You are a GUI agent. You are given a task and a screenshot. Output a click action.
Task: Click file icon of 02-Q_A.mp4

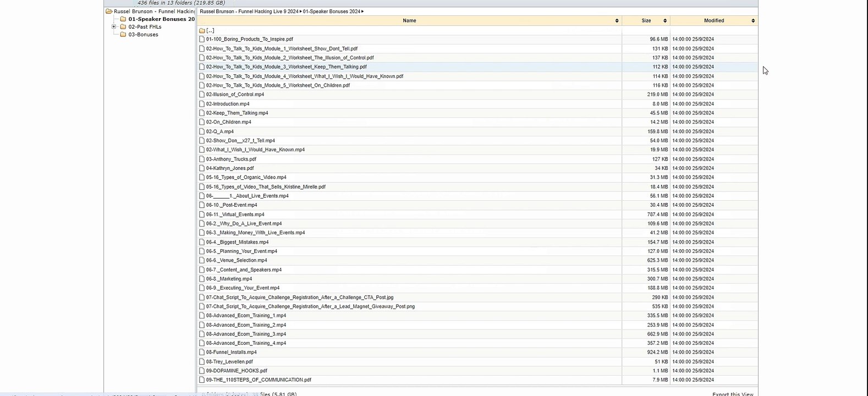[202, 131]
